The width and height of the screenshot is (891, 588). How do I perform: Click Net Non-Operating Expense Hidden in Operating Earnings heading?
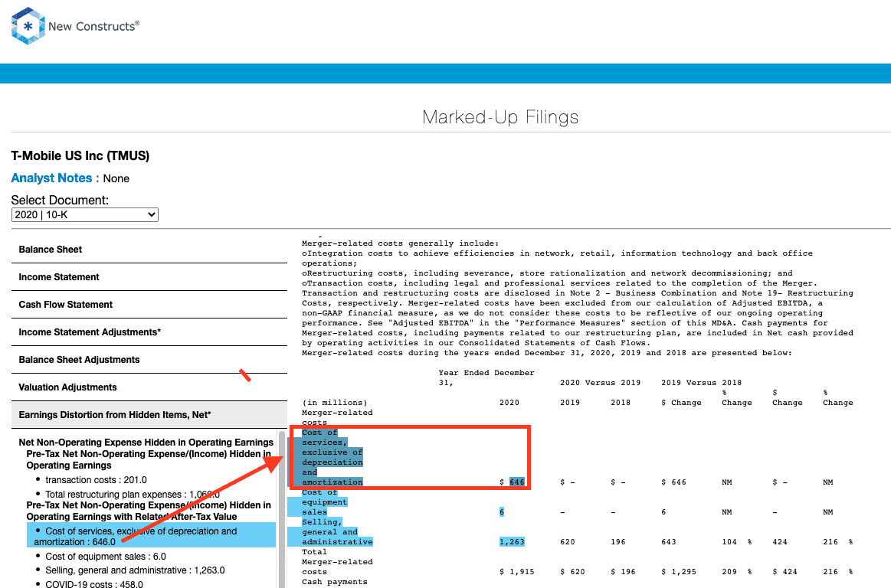pyautogui.click(x=146, y=443)
